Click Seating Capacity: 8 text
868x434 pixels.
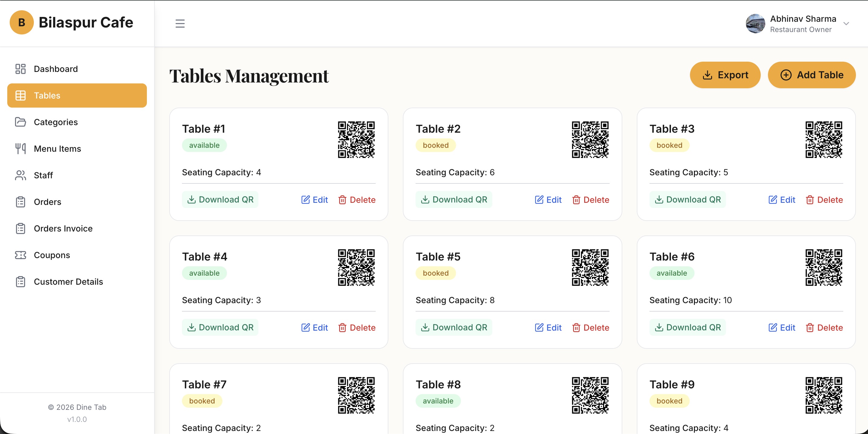tap(455, 300)
